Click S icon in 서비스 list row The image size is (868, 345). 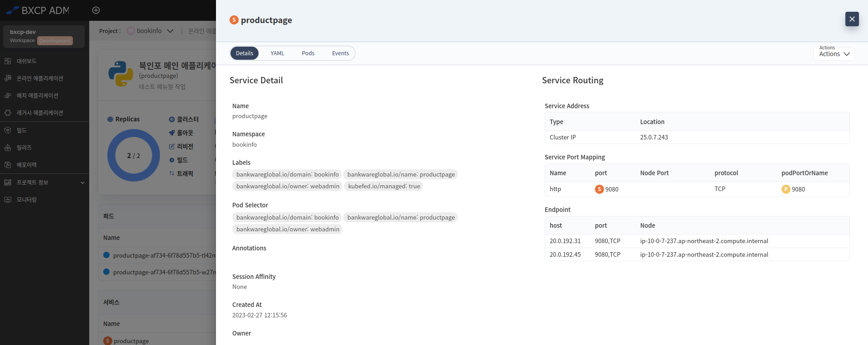pos(107,340)
